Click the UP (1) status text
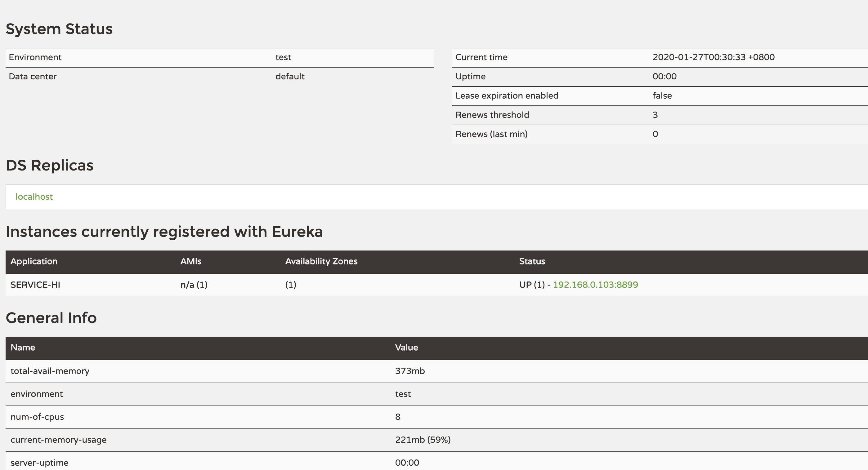 532,285
